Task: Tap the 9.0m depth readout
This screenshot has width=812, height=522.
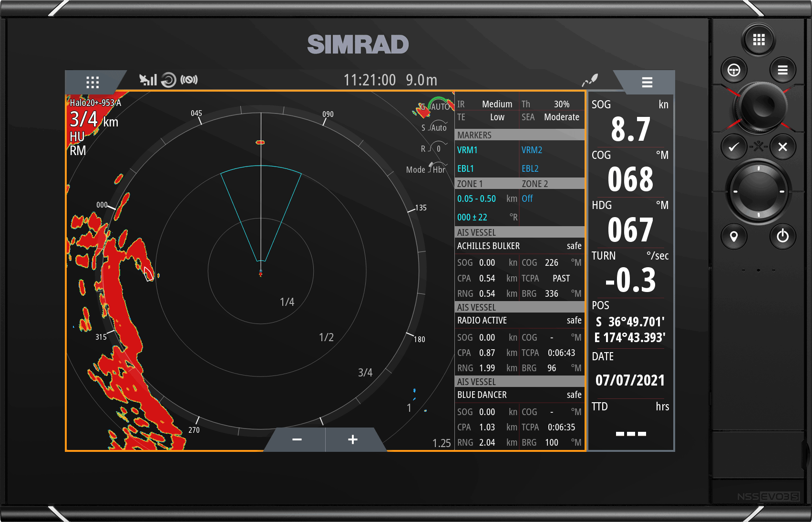Action: click(x=421, y=80)
